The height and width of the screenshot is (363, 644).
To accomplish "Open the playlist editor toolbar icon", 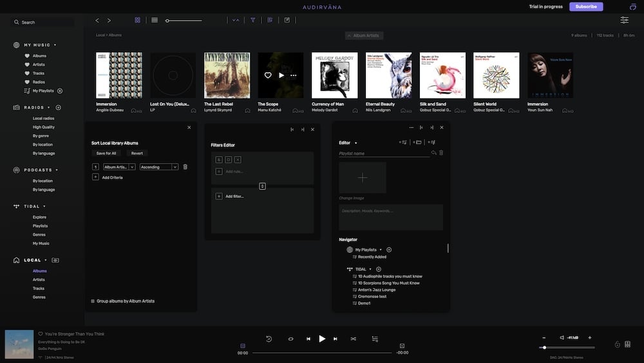I will [270, 20].
